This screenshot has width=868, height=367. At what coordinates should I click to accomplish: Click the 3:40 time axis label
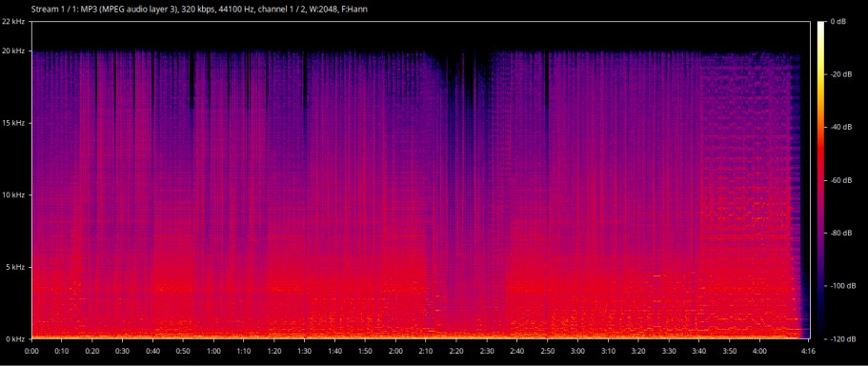point(698,351)
